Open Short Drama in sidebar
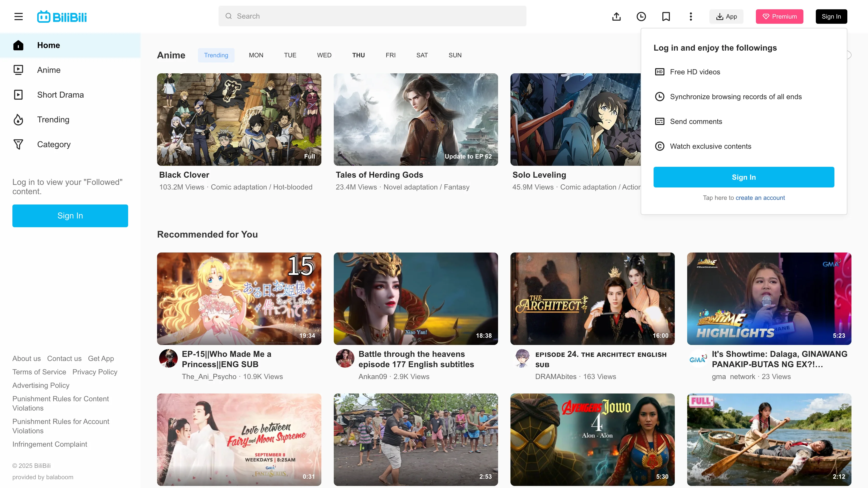This screenshot has width=868, height=488. click(x=60, y=95)
